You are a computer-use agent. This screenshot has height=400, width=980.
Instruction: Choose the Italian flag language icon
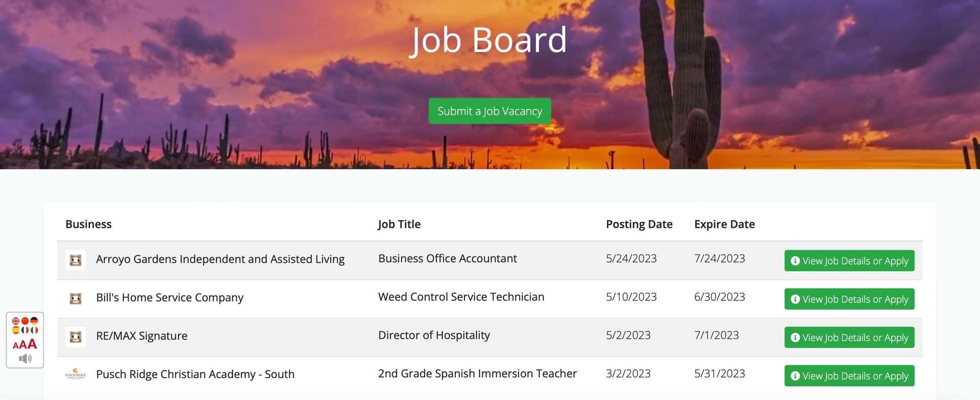pos(34,330)
